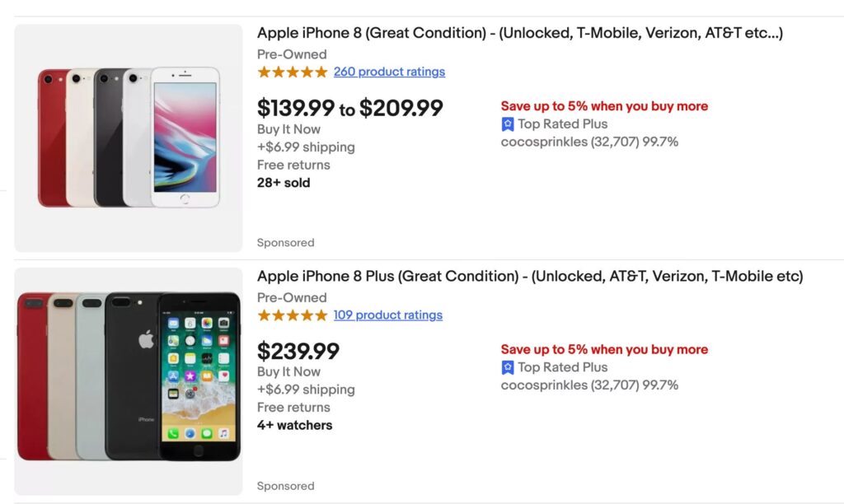Click the first Save up to 5% offer text
The height and width of the screenshot is (504, 844).
tap(604, 106)
